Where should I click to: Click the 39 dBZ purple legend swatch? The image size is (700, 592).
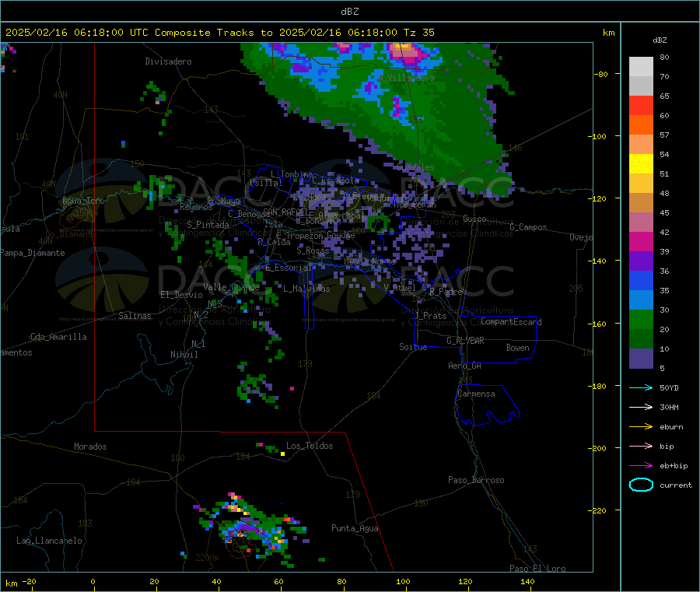pyautogui.click(x=641, y=261)
